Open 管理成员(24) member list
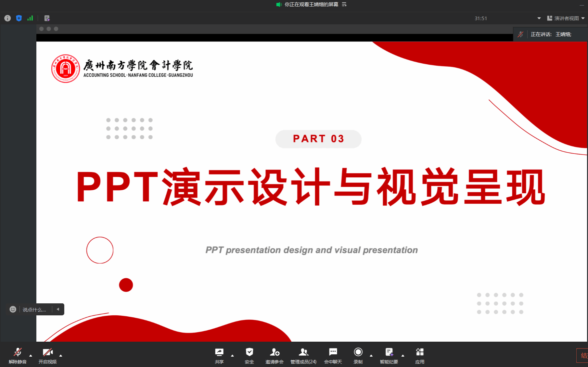Screen dimensions: 588x367 [x=303, y=356]
